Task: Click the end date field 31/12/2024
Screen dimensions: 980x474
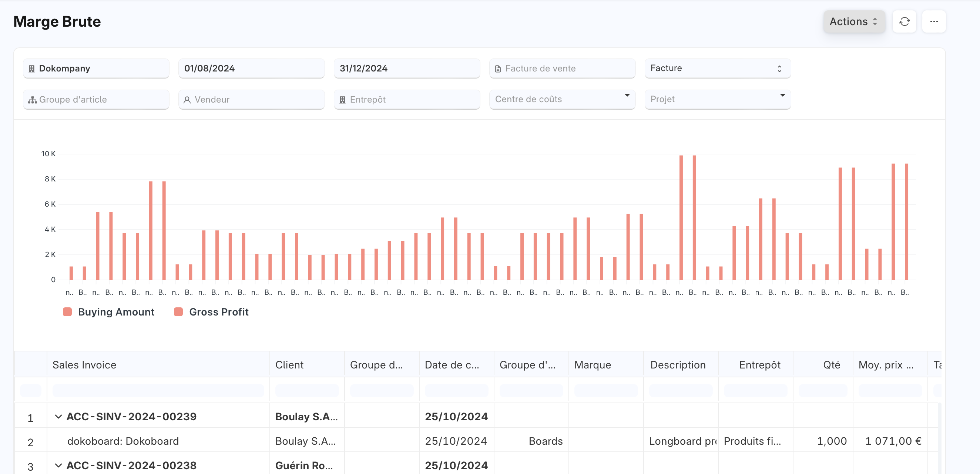Action: [x=407, y=69]
